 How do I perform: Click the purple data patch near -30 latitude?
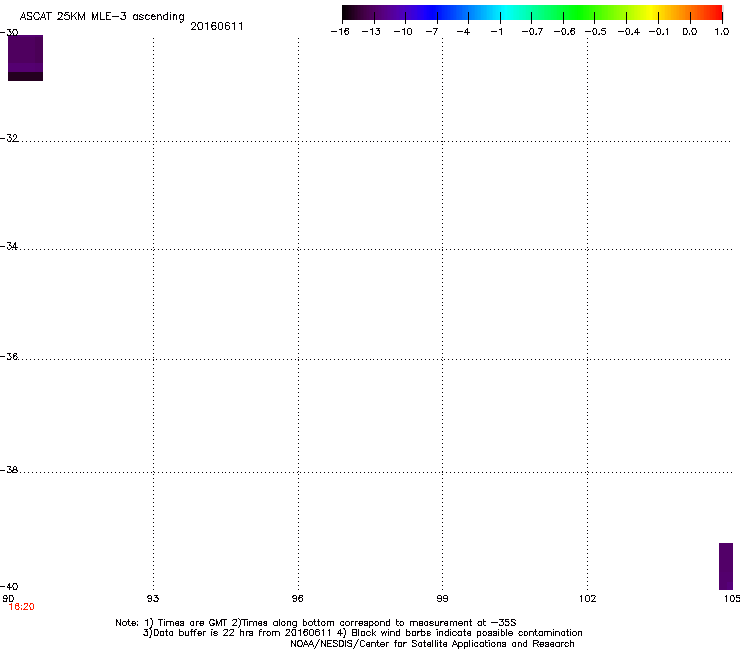click(25, 58)
